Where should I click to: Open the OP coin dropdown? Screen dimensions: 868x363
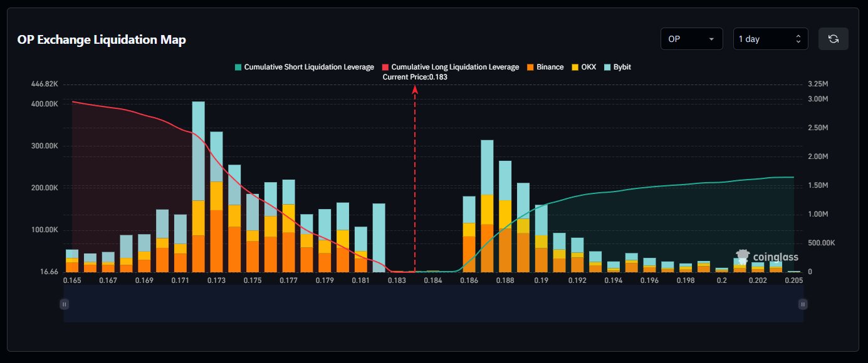point(691,39)
